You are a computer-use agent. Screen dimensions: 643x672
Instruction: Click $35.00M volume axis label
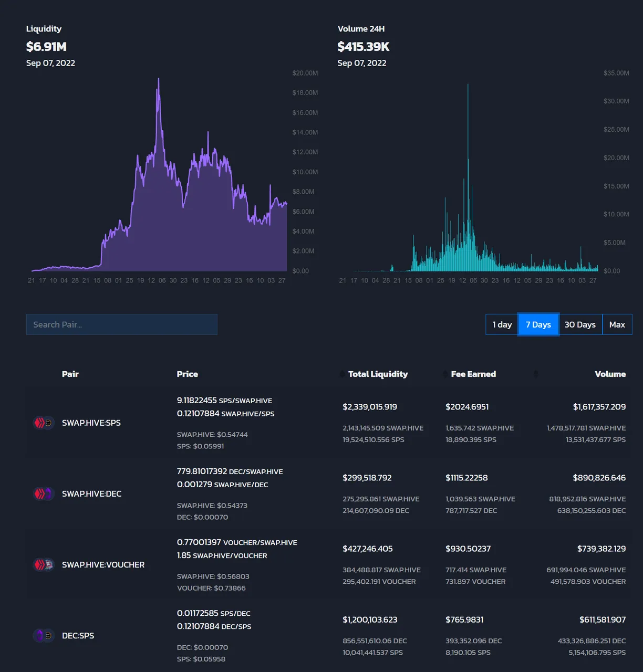click(x=616, y=73)
